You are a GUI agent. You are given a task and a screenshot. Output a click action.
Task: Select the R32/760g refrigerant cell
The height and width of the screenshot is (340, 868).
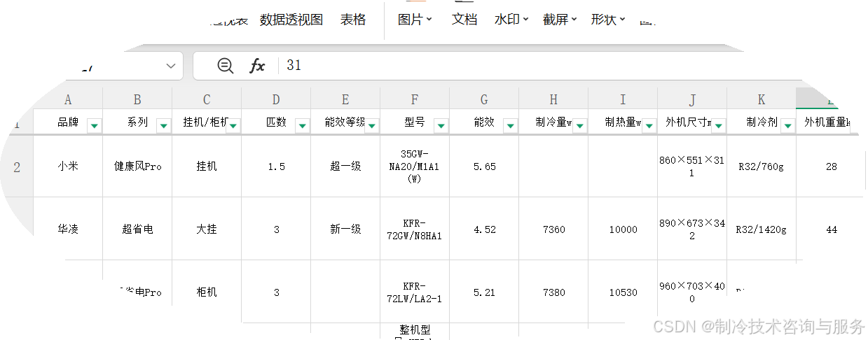[762, 167]
